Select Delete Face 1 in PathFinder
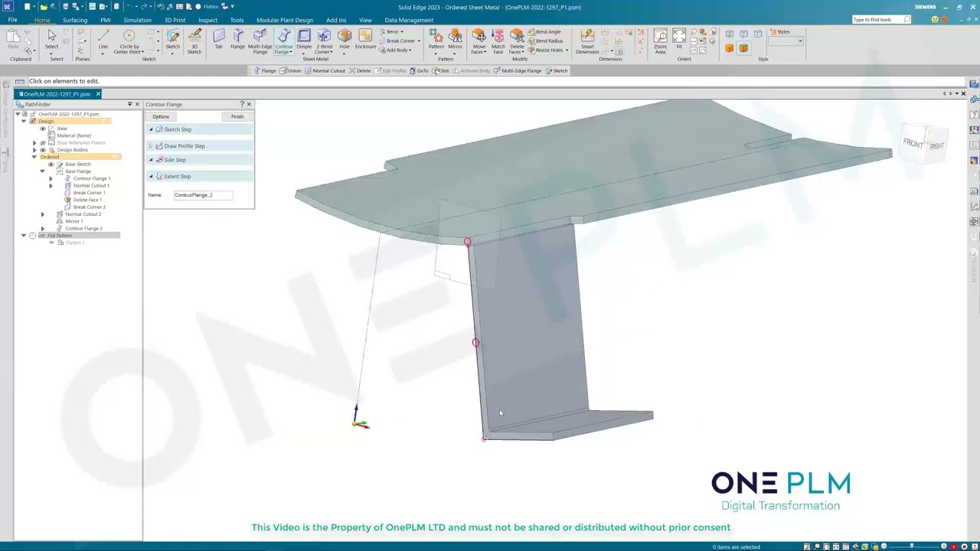The width and height of the screenshot is (980, 551). pyautogui.click(x=83, y=200)
